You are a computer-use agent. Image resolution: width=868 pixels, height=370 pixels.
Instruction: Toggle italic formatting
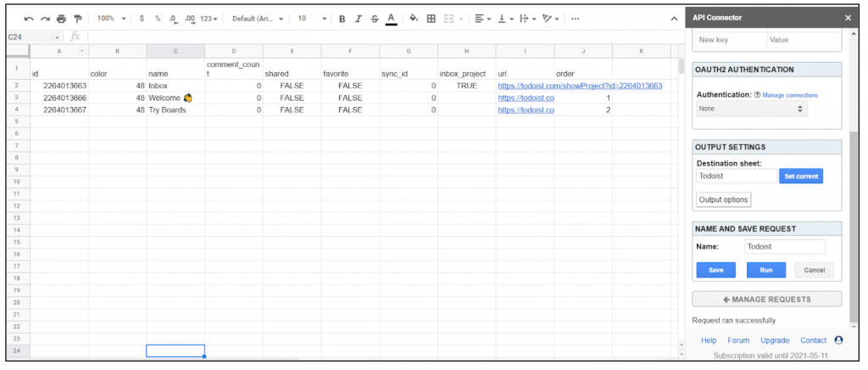(x=359, y=19)
